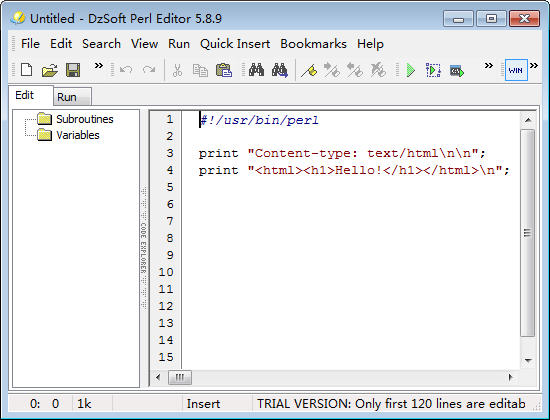Cut selection with the scissors icon

click(x=177, y=70)
